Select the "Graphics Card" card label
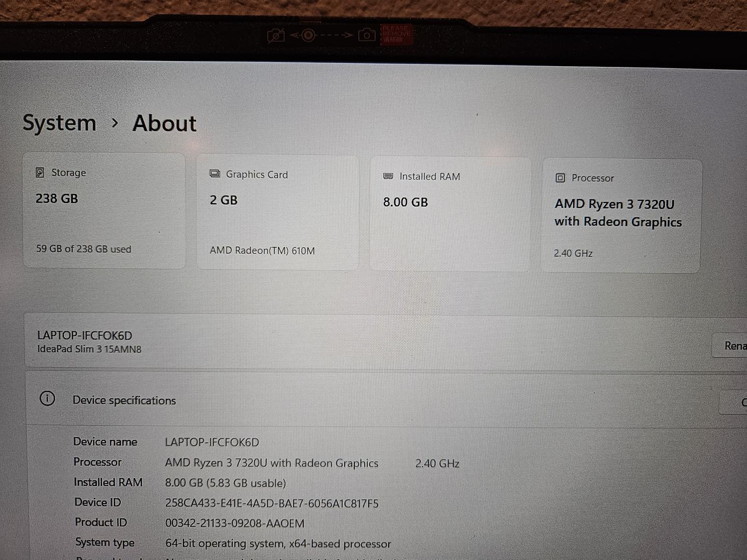Screen dimensions: 747x560 tap(257, 175)
